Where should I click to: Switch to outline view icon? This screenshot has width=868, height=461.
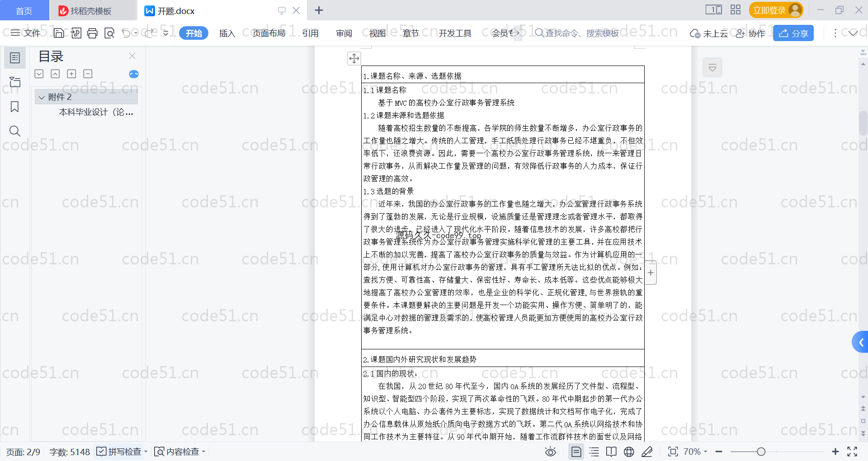click(594, 452)
